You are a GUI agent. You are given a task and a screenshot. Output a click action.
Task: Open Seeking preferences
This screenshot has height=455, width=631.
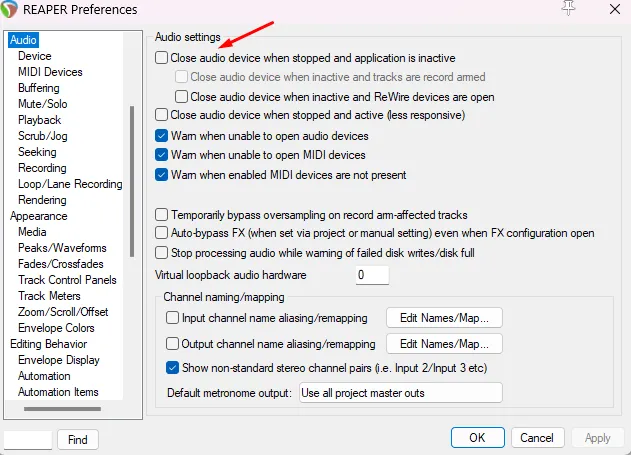point(37,152)
